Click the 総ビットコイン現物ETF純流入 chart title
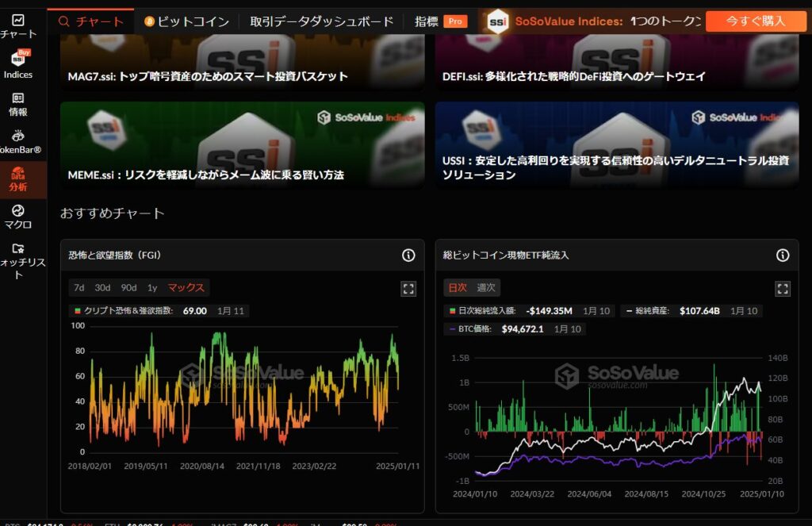Viewport: 812px width, 526px height. 505,255
